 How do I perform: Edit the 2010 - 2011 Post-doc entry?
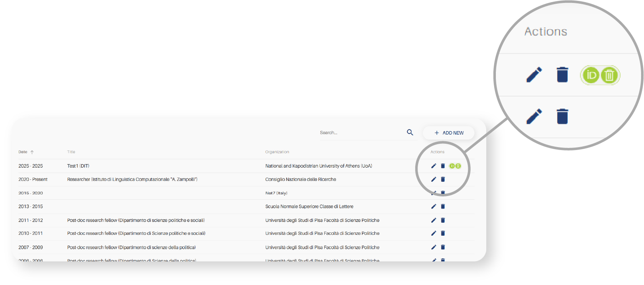point(434,233)
